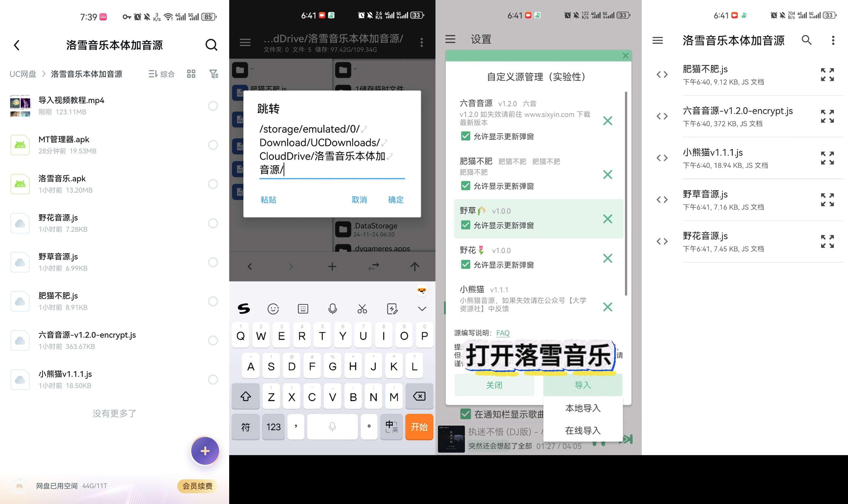Tap the 会员续费 button

197,486
